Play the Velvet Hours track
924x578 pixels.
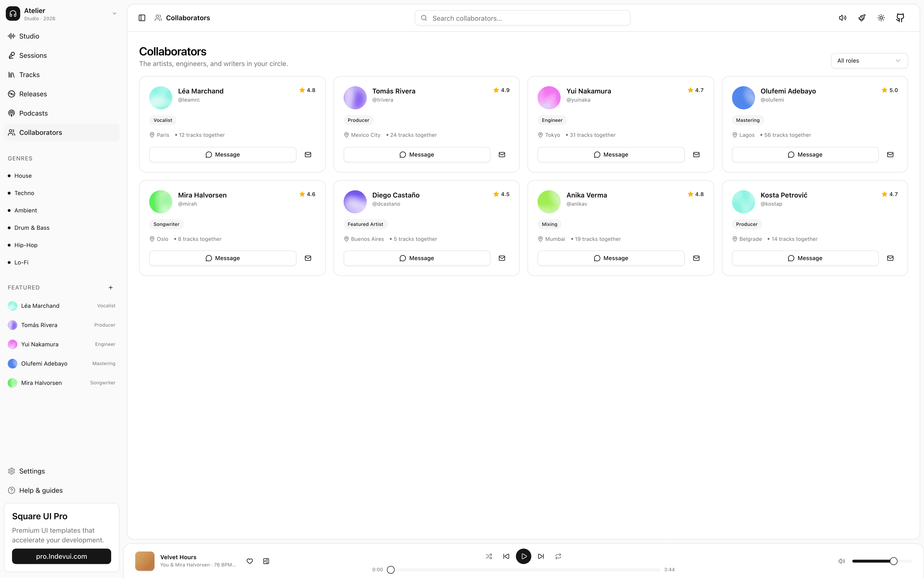(x=524, y=556)
